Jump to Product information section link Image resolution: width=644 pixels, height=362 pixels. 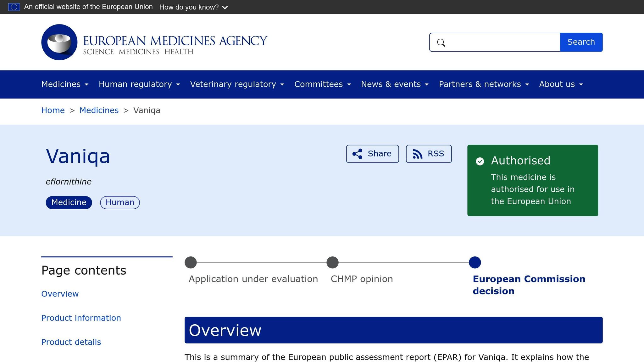pyautogui.click(x=81, y=318)
